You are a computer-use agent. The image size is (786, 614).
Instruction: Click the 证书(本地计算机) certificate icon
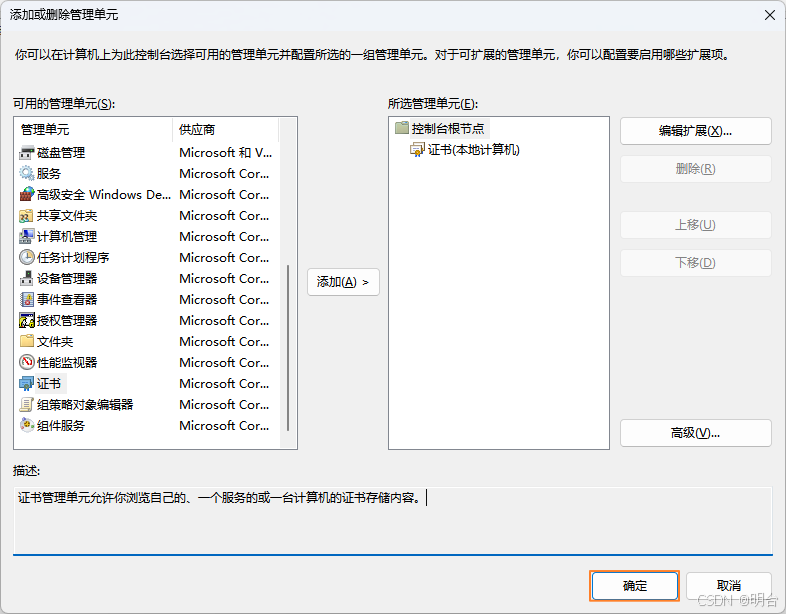(417, 149)
